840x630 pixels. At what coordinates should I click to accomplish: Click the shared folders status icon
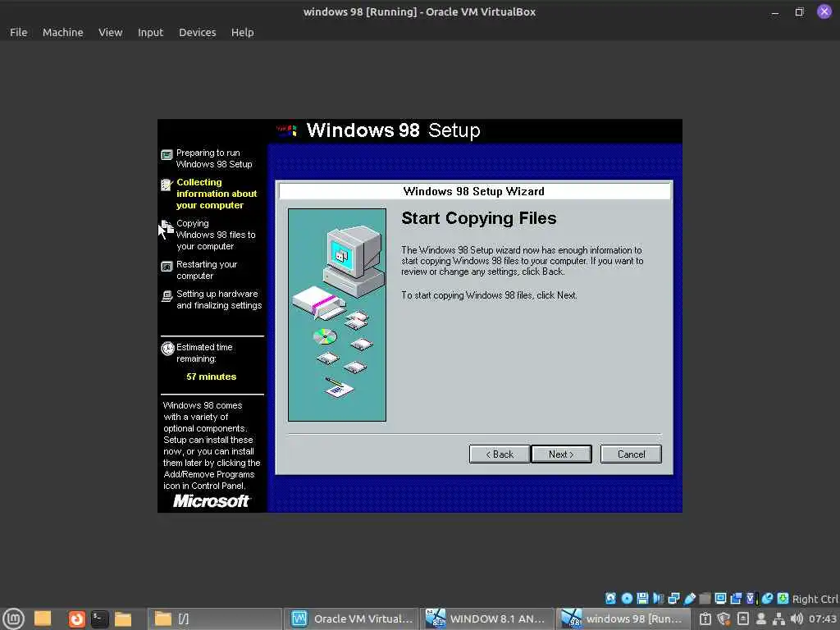click(705, 598)
